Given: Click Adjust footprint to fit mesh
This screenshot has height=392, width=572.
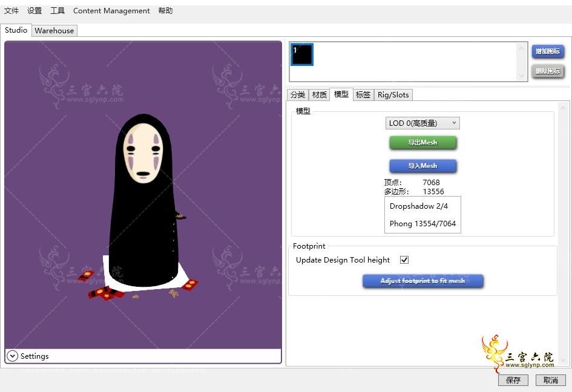Looking at the screenshot, I should pyautogui.click(x=423, y=281).
